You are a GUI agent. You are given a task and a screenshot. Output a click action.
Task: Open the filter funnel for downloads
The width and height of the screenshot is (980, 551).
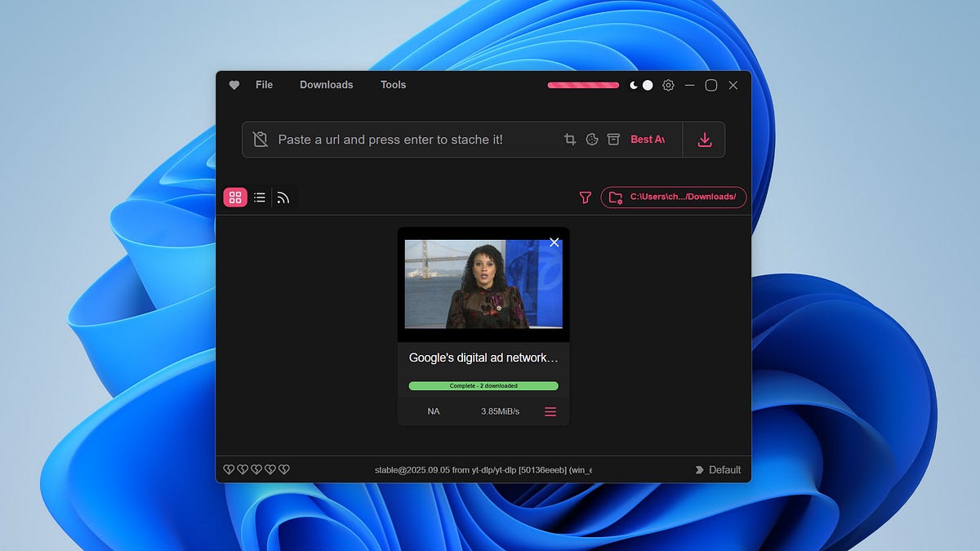[x=585, y=197]
